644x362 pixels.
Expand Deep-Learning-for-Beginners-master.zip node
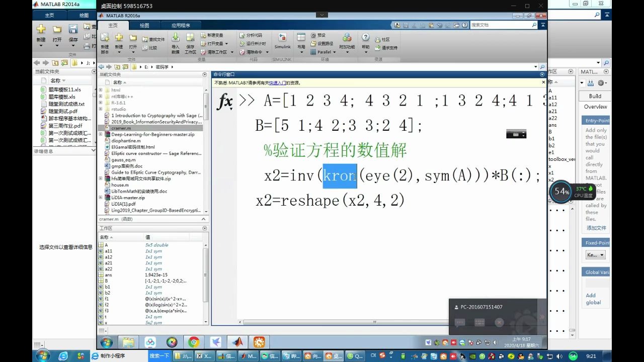(x=101, y=134)
